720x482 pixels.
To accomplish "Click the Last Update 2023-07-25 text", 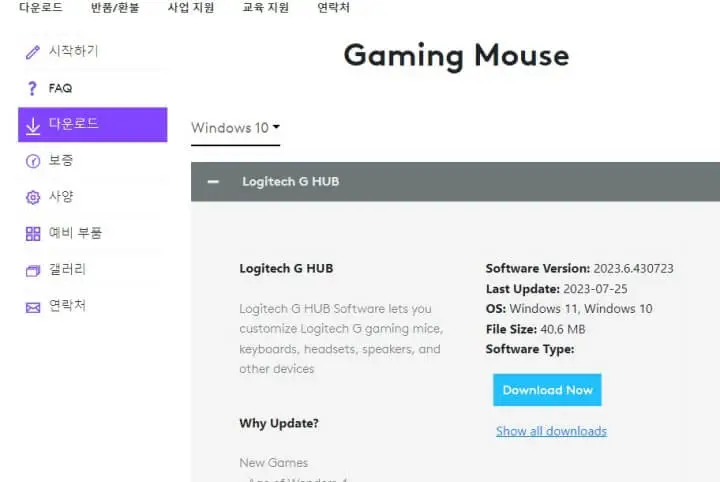I will (557, 289).
